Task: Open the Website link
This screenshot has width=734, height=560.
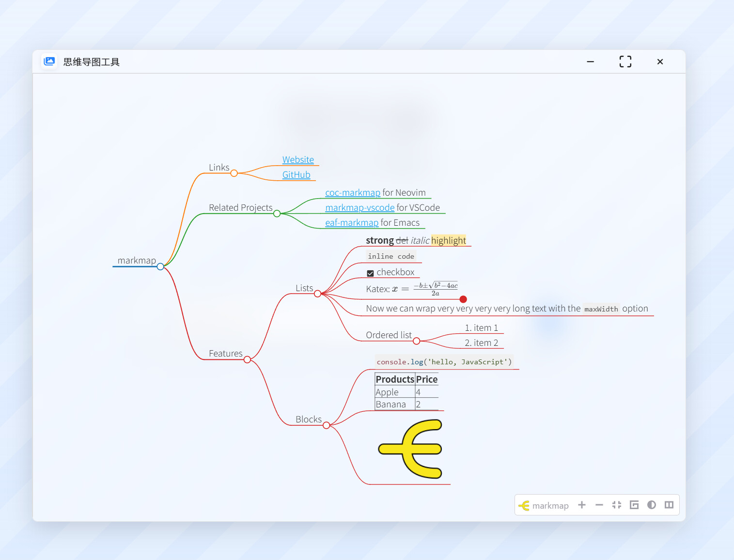Action: [x=298, y=160]
